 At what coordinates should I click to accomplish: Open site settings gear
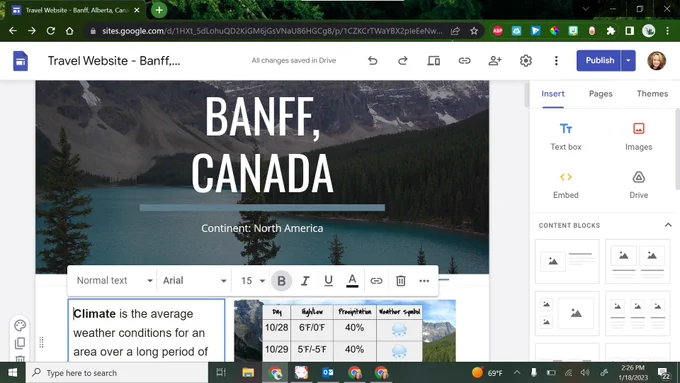(526, 61)
